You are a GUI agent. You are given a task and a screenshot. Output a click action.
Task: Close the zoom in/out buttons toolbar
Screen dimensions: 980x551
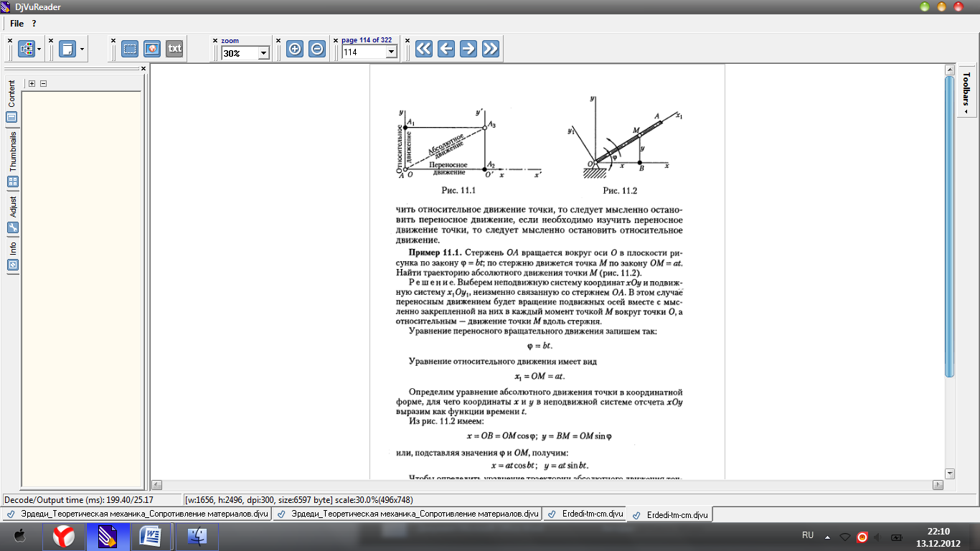pyautogui.click(x=278, y=40)
